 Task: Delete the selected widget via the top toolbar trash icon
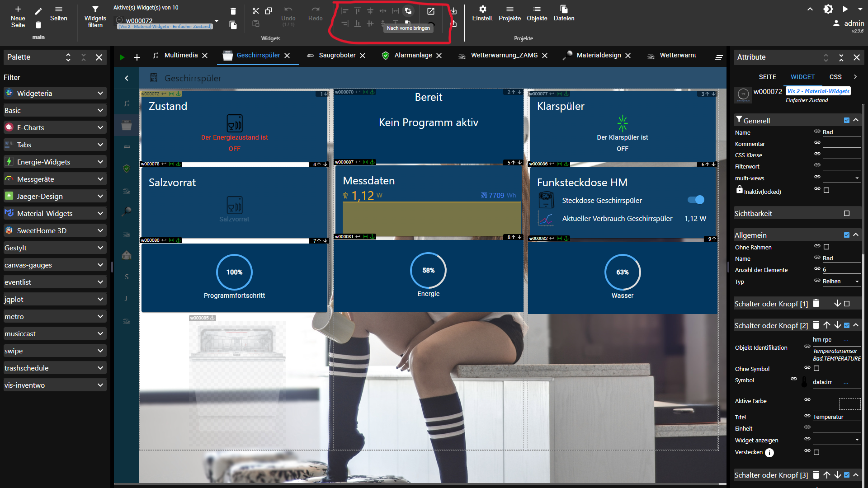point(233,11)
